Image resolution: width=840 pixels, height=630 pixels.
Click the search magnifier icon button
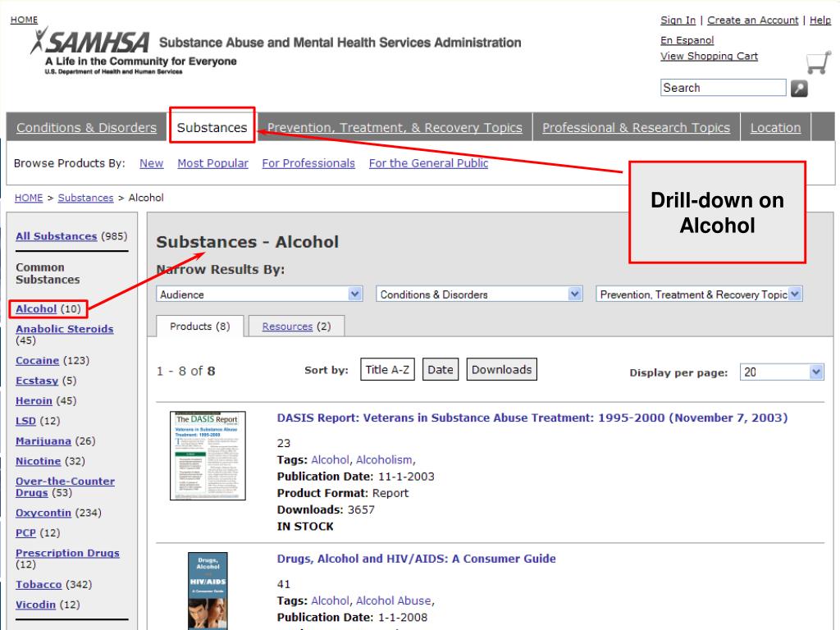click(799, 89)
